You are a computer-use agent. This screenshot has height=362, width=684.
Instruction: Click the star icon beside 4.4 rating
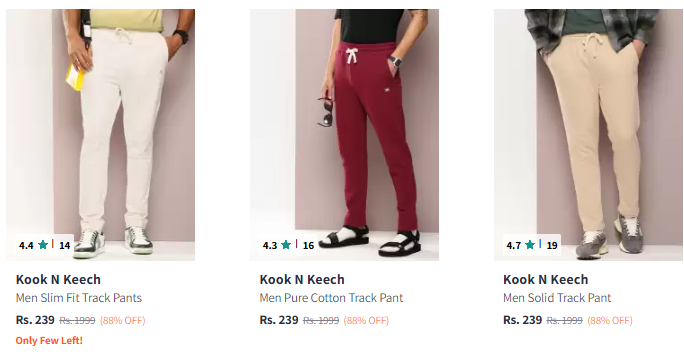click(x=43, y=245)
